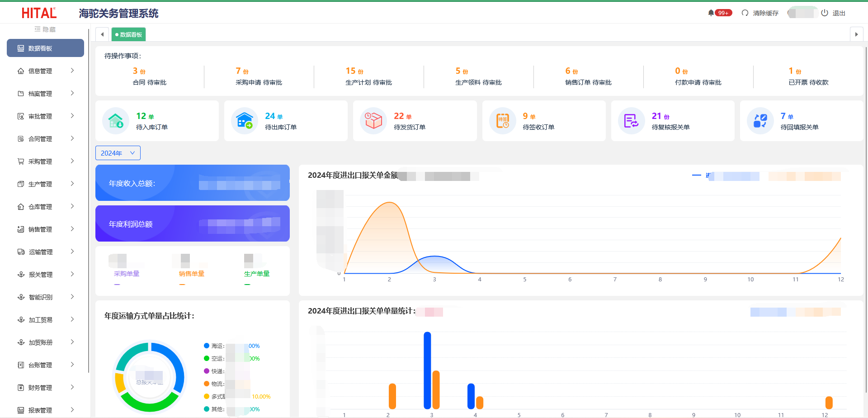Image resolution: width=868 pixels, height=418 pixels.
Task: Click the 销售管理 chart icon
Action: pyautogui.click(x=21, y=229)
